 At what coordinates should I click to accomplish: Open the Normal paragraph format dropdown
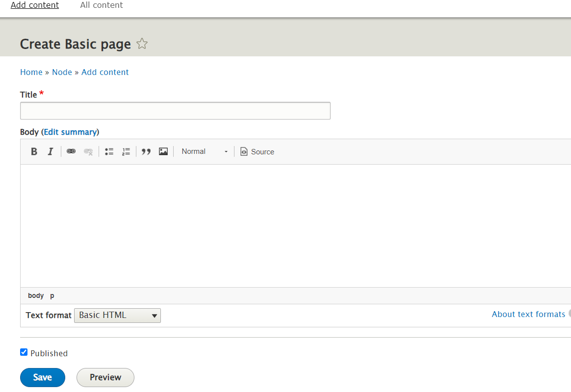(205, 151)
